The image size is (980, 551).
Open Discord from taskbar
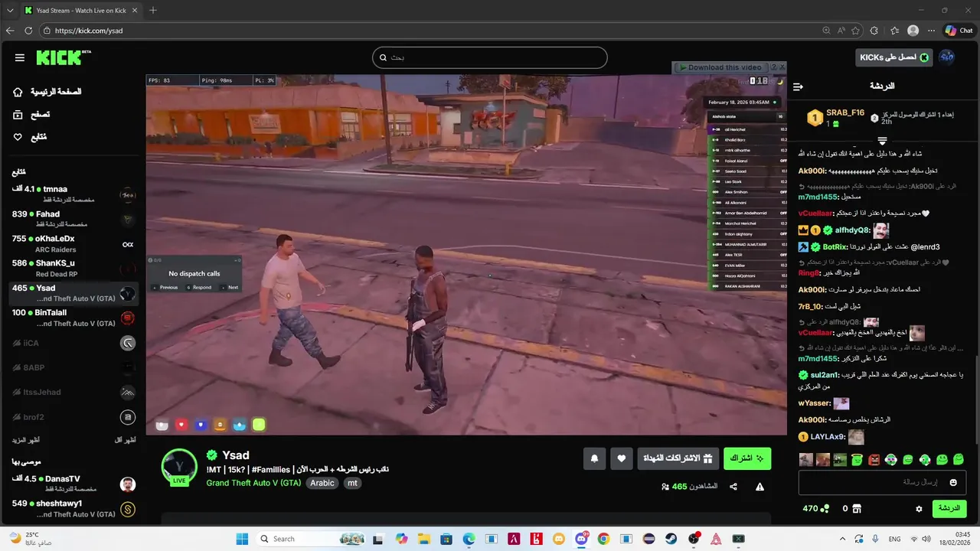click(x=581, y=539)
